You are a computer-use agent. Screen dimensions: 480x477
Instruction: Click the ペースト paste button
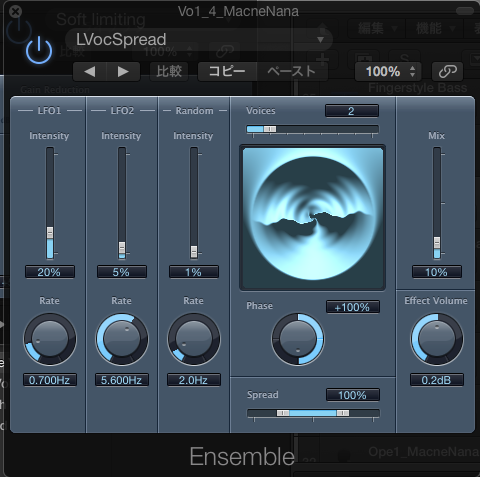click(292, 71)
